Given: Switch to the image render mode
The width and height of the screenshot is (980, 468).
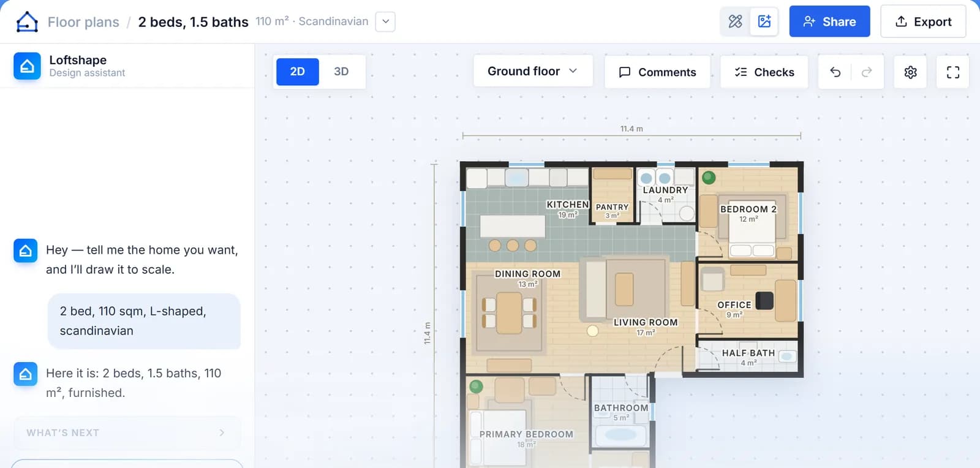Looking at the screenshot, I should 764,21.
